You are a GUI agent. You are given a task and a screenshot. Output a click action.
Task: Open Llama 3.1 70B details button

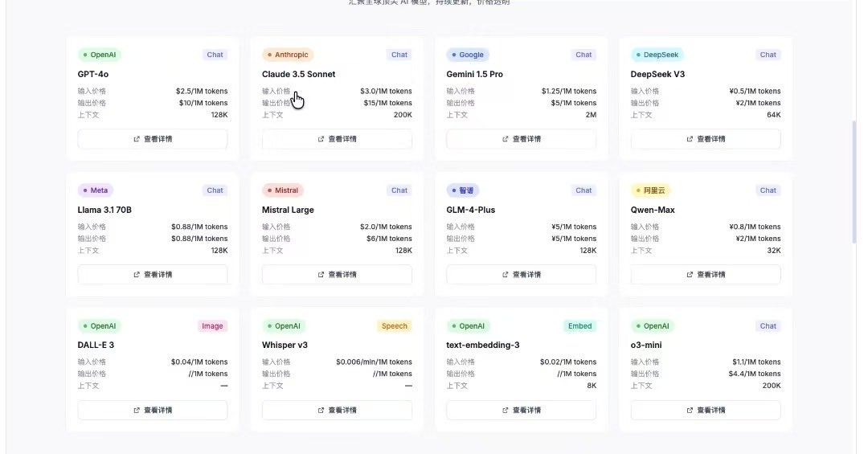(x=152, y=275)
